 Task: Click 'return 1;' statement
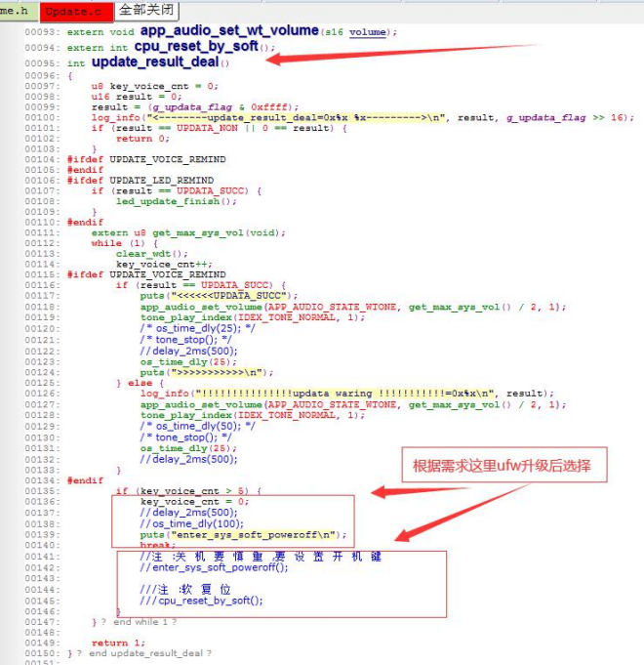118,643
